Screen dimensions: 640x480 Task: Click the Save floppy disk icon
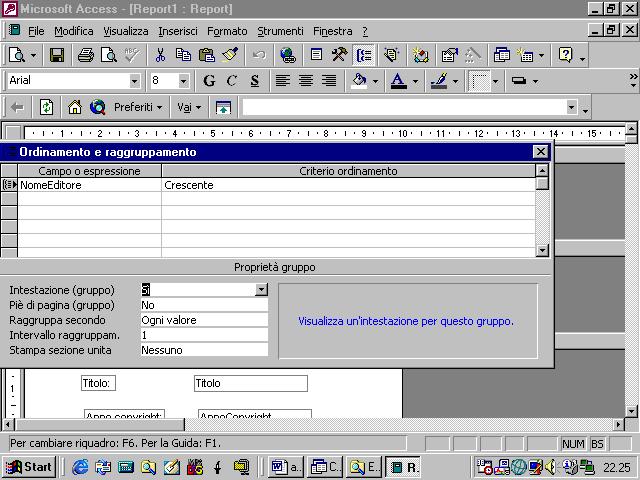[57, 55]
